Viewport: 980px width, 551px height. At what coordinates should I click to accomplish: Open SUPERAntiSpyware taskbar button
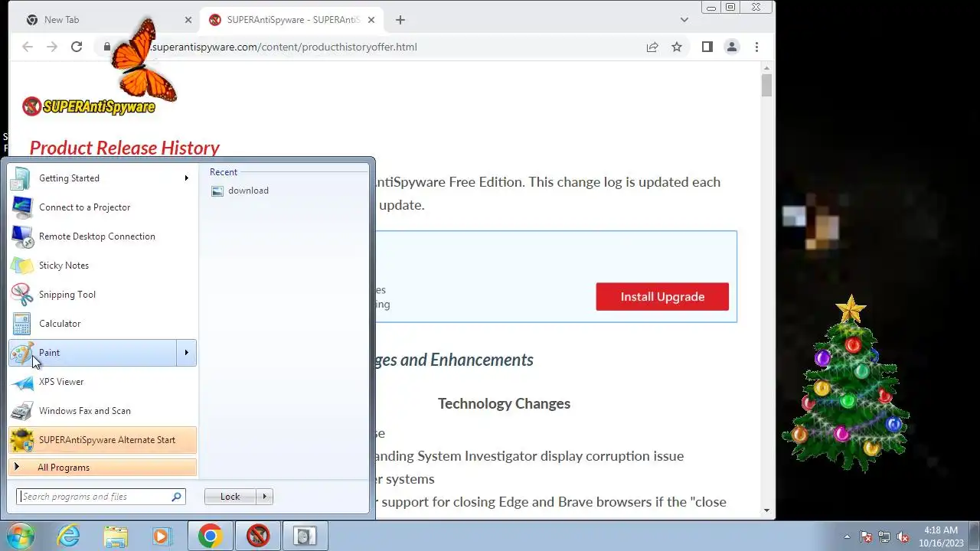[258, 536]
